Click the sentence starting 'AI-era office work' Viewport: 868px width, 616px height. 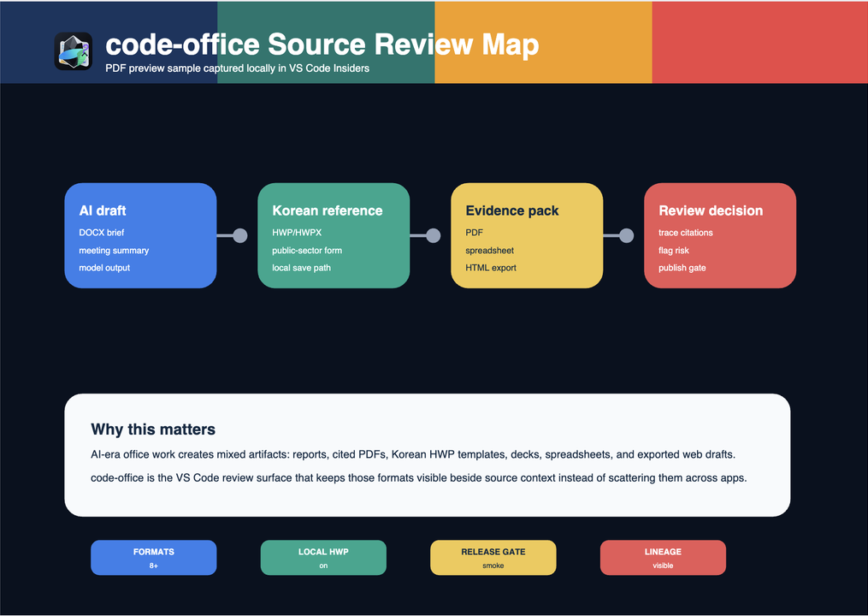click(413, 455)
